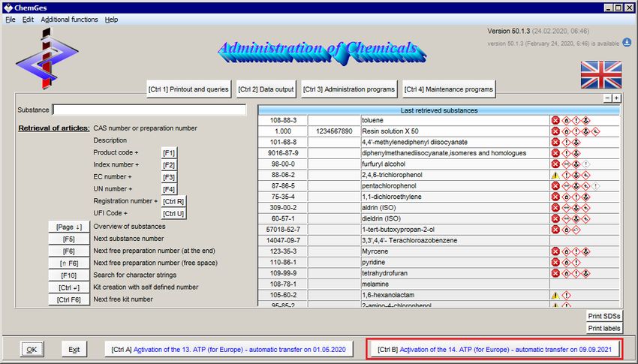
Task: Activate the 13. ATP for Europe
Action: pos(229,349)
